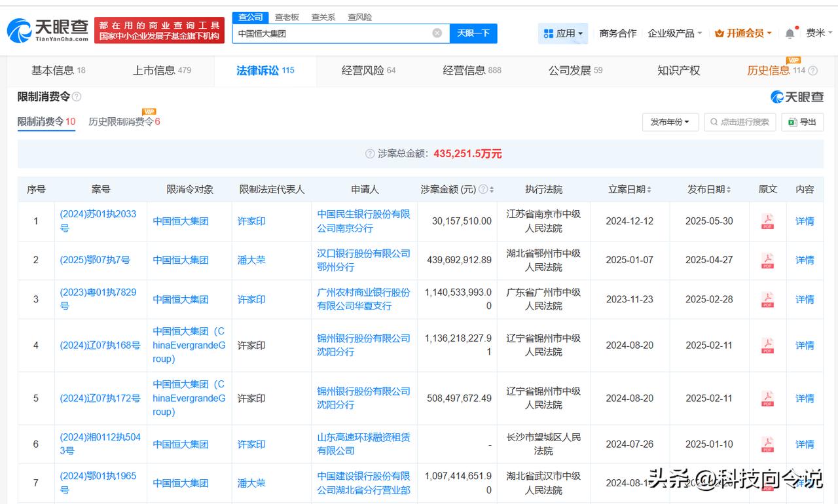Screen dimensions: 838x504
Task: Open 中国恒大集团 in the (2024)苏01执2033号 row
Action: [x=181, y=221]
